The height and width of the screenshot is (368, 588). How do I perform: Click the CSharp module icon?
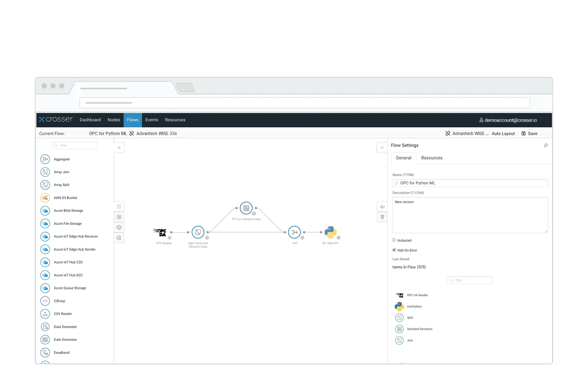(45, 301)
